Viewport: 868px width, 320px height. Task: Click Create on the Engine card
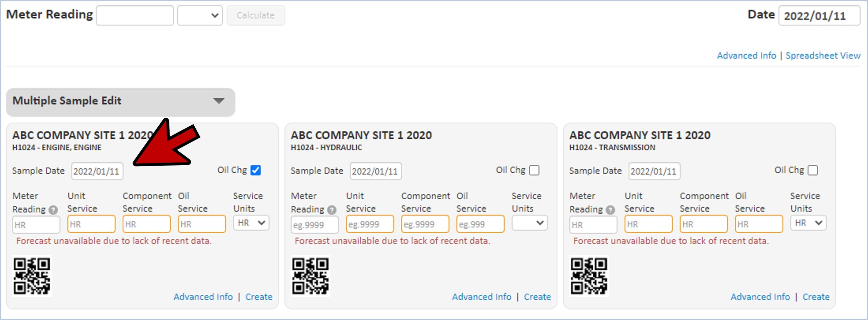tap(259, 297)
